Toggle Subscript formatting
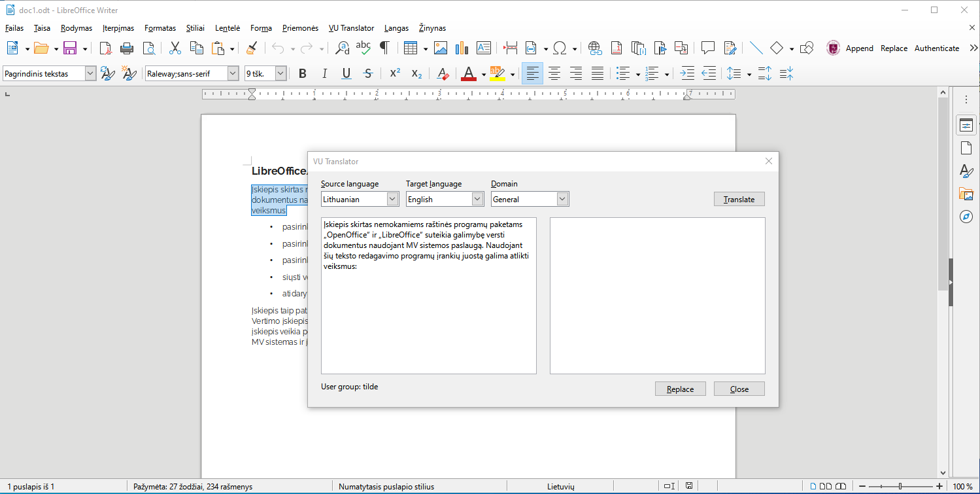 pyautogui.click(x=416, y=74)
